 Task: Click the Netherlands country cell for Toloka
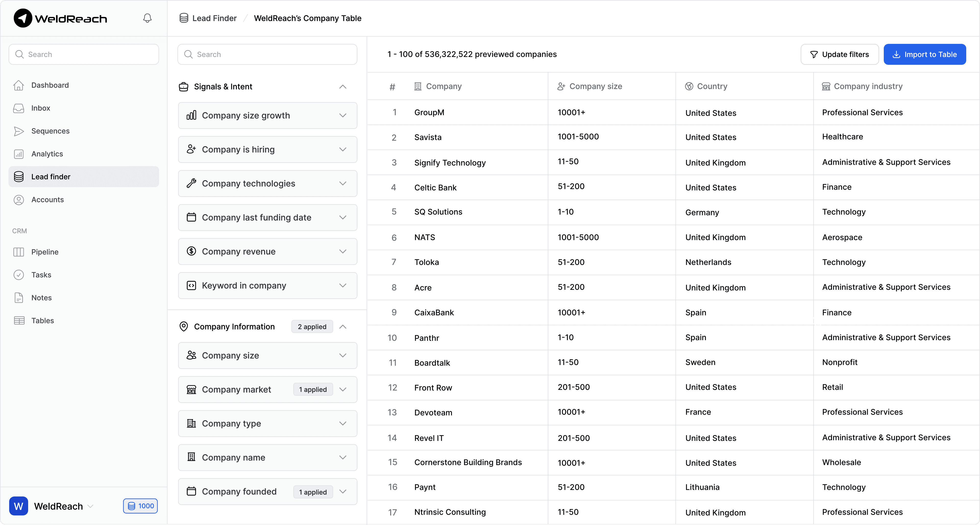708,262
